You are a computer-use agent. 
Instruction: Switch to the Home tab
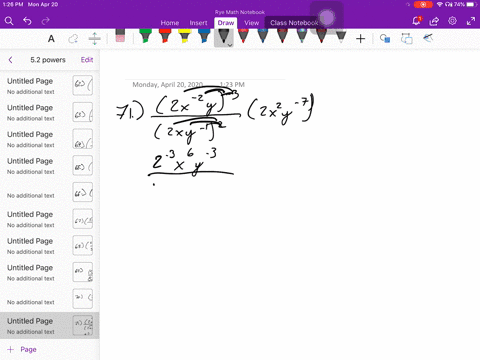pyautogui.click(x=170, y=23)
